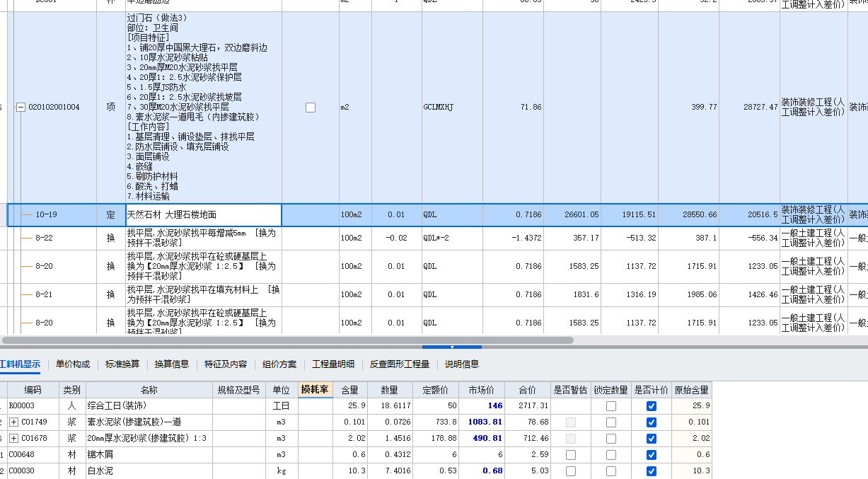The image size is (868, 479).
Task: Disable 是否计价 for 白水泥
Action: click(651, 470)
